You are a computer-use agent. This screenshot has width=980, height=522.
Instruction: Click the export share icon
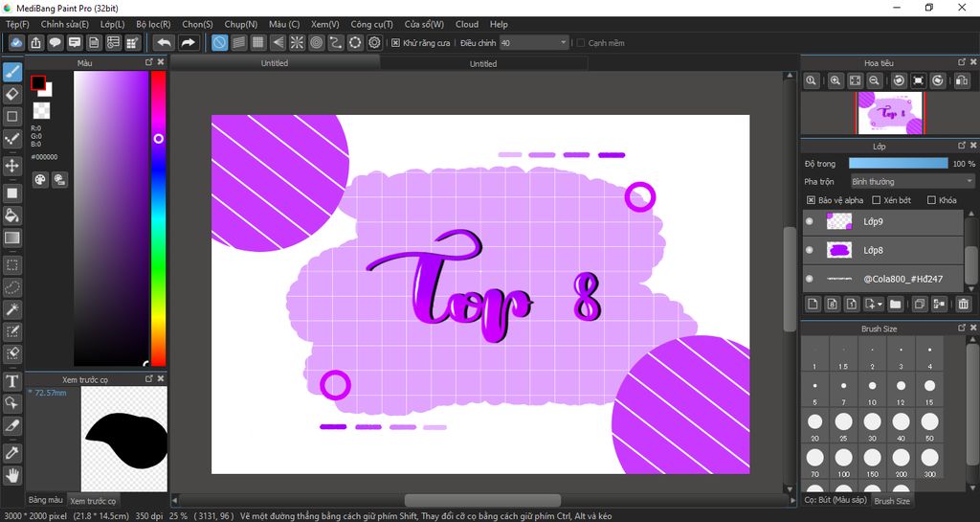coord(35,42)
